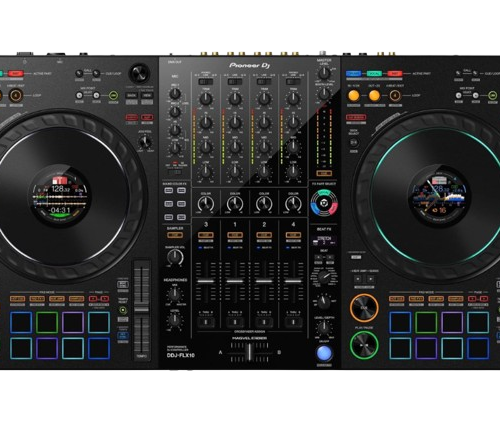Tap the top-row green performance pad on right deck
The height and width of the screenshot is (421, 500).
(x=426, y=323)
